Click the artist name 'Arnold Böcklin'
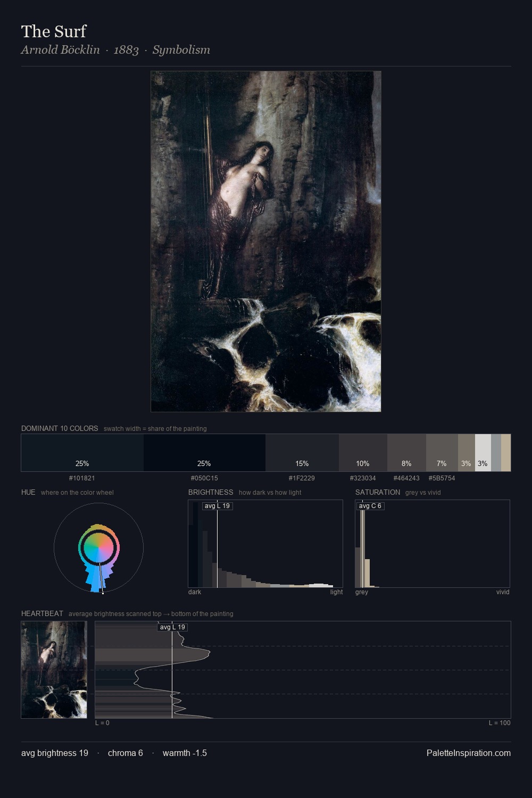 tap(61, 50)
